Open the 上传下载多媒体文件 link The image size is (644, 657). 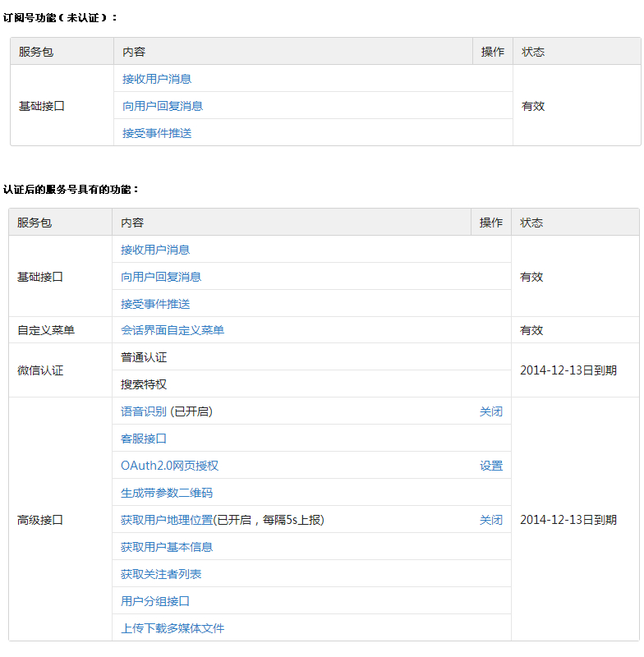tap(172, 628)
